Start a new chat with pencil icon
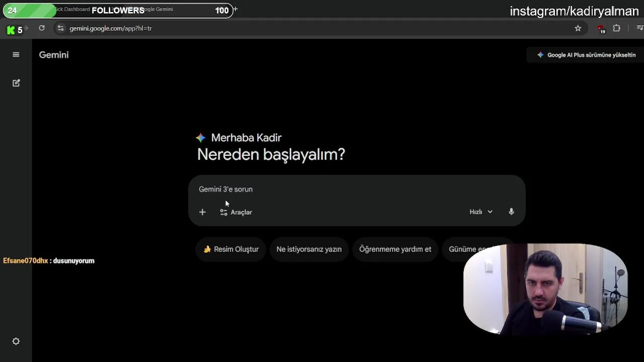Viewport: 644px width, 362px height. (16, 83)
